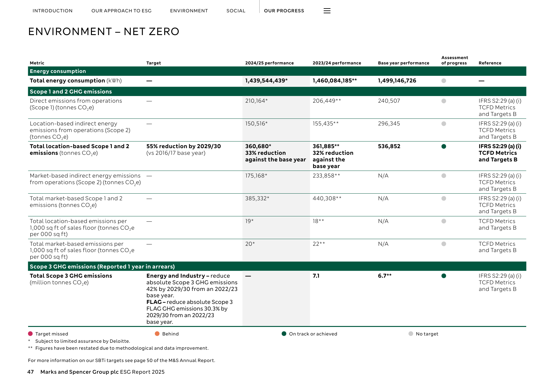Select the Social section tab

236,11
